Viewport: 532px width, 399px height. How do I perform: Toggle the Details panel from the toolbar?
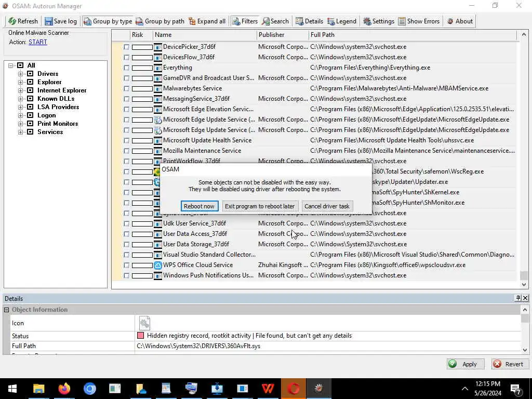tap(309, 21)
